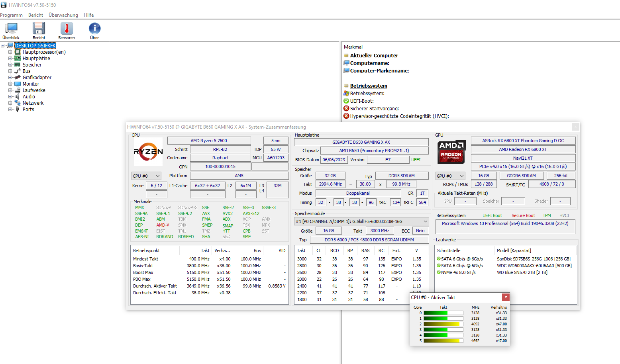
Task: Open the Sensoren thermometer icon
Action: 67,28
